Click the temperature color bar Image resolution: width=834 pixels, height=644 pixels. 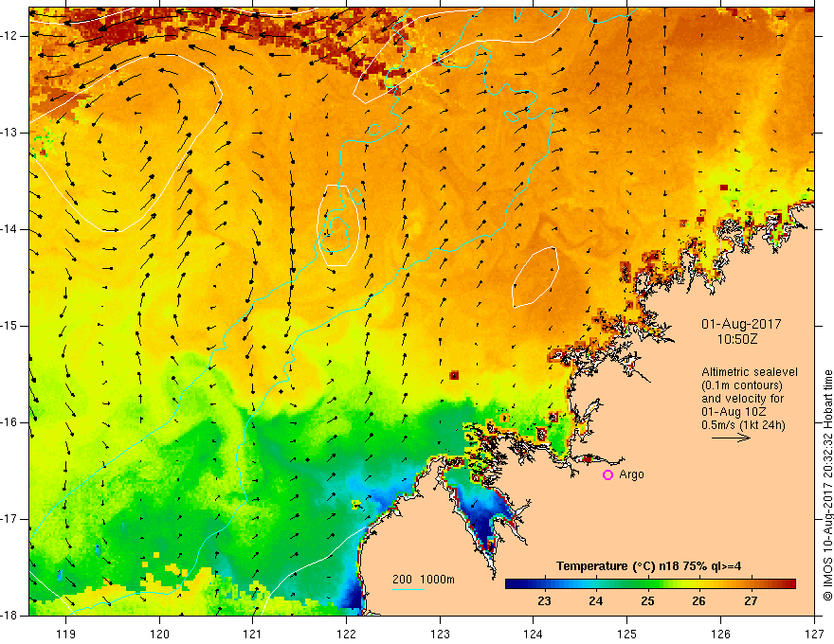[650, 584]
